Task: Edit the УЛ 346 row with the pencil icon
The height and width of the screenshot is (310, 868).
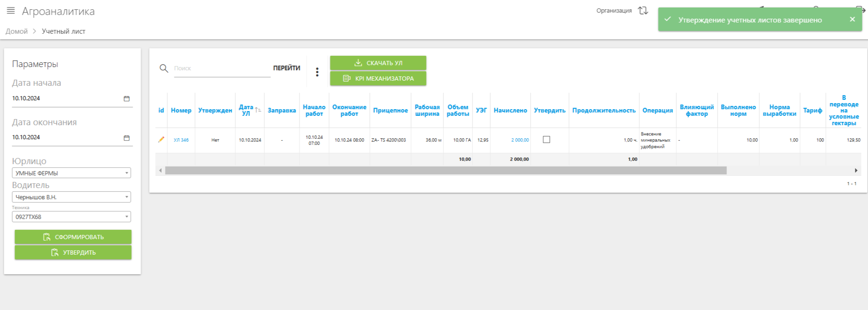Action: pos(161,140)
